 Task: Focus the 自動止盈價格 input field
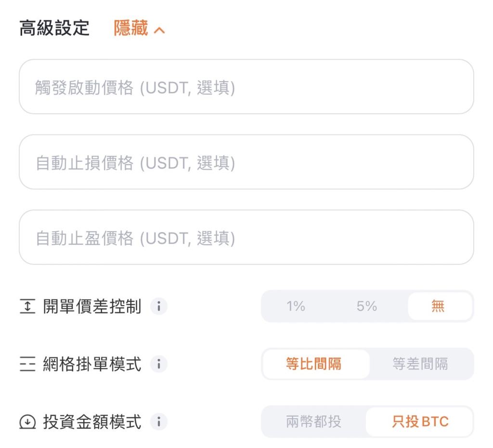pos(246,237)
